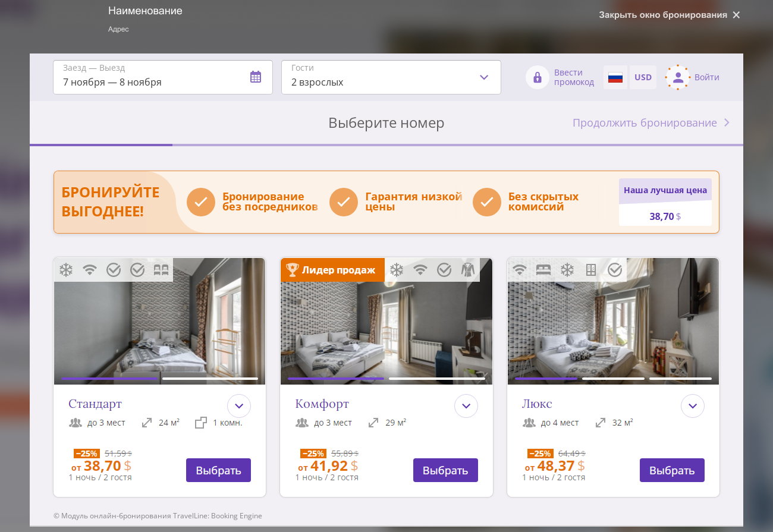Screen dimensions: 773x532
Task: Click the user avatar login icon
Action: 677,77
